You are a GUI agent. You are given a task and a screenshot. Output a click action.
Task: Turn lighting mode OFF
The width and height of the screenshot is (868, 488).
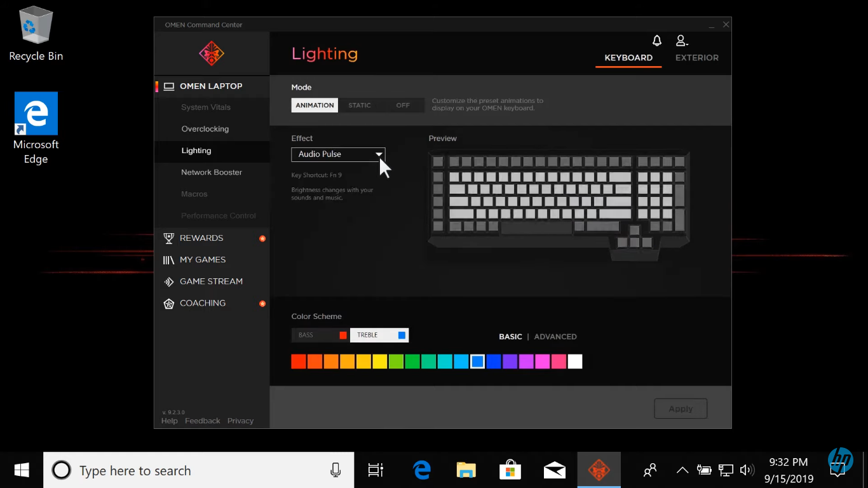coord(403,105)
